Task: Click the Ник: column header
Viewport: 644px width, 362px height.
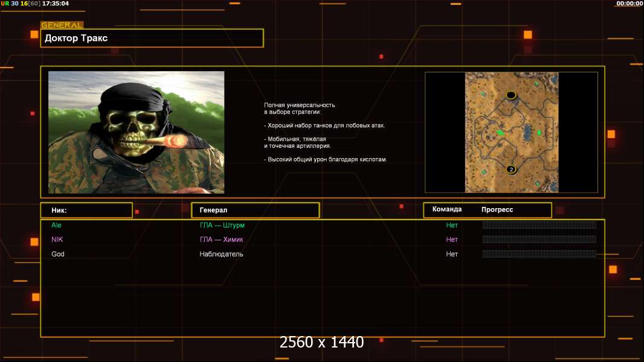Action: 86,210
